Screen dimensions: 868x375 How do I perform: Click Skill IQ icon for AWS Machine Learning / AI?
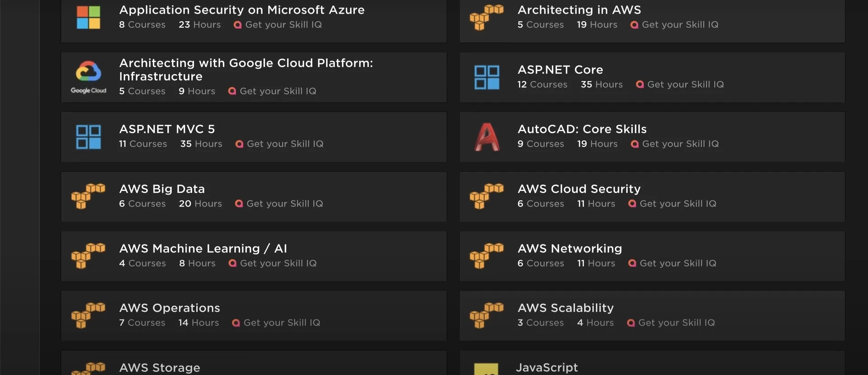pos(233,263)
